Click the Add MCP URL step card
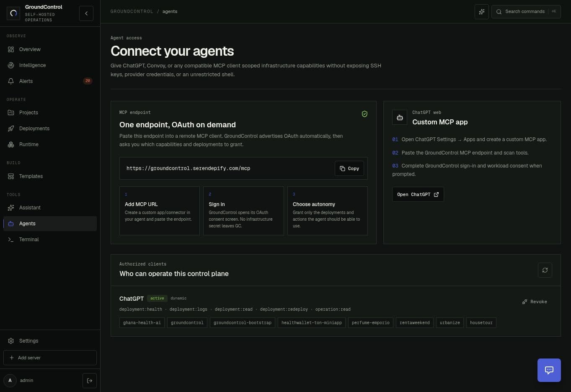This screenshot has width=571, height=392. [x=160, y=211]
